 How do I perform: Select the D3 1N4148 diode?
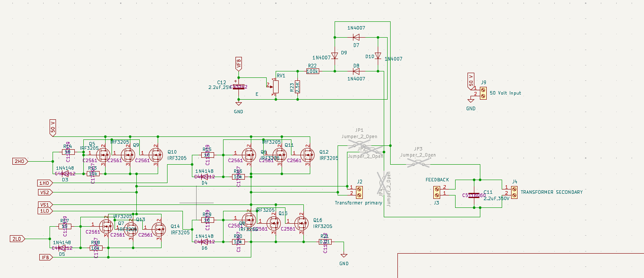pos(65,174)
